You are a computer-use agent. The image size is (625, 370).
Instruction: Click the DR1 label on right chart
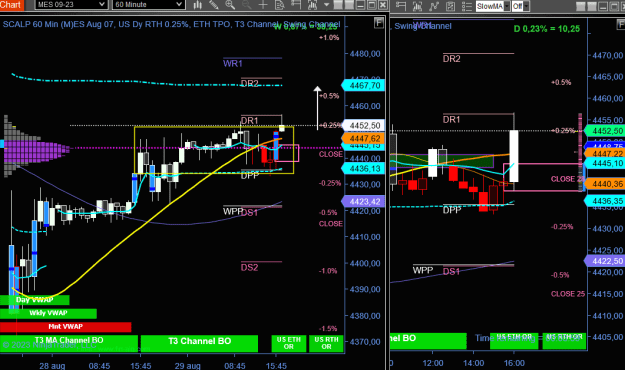(x=452, y=119)
